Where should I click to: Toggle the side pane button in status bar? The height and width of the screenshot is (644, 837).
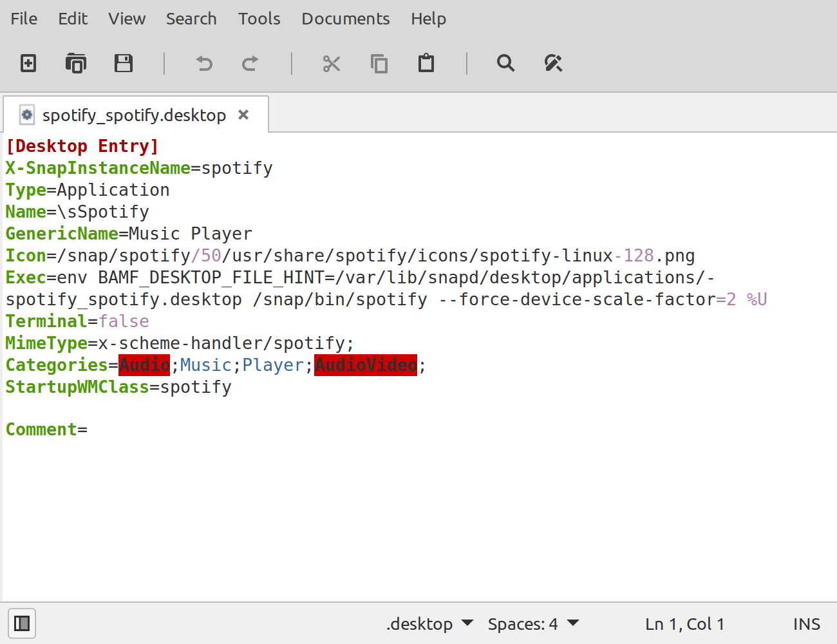click(x=22, y=623)
